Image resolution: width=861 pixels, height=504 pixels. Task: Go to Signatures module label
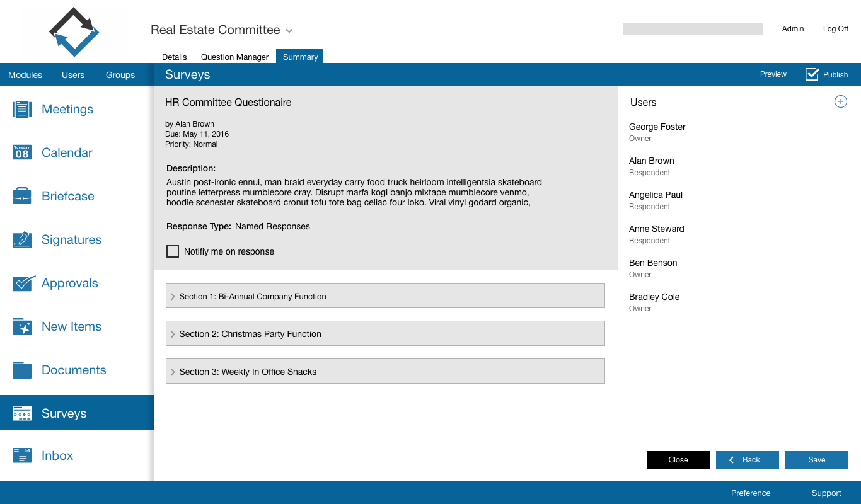click(x=71, y=239)
